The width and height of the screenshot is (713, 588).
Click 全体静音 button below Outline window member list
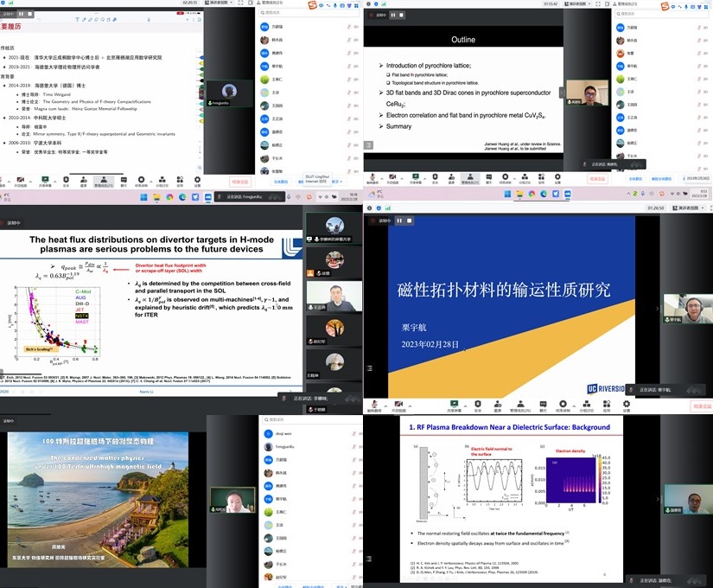tap(634, 179)
